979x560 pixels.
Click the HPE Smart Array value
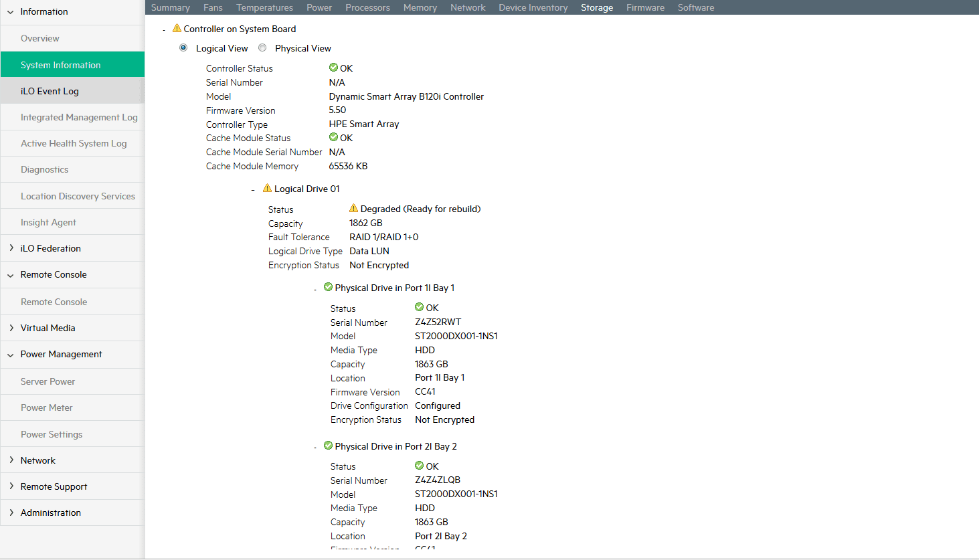coord(364,124)
